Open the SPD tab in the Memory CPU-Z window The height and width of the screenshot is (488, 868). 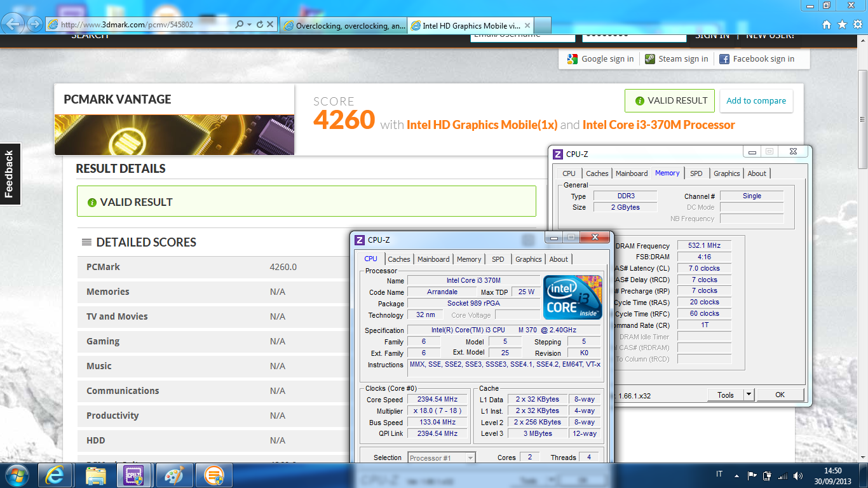tap(696, 173)
